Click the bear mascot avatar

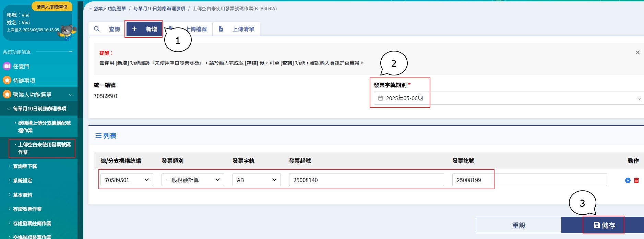click(68, 32)
